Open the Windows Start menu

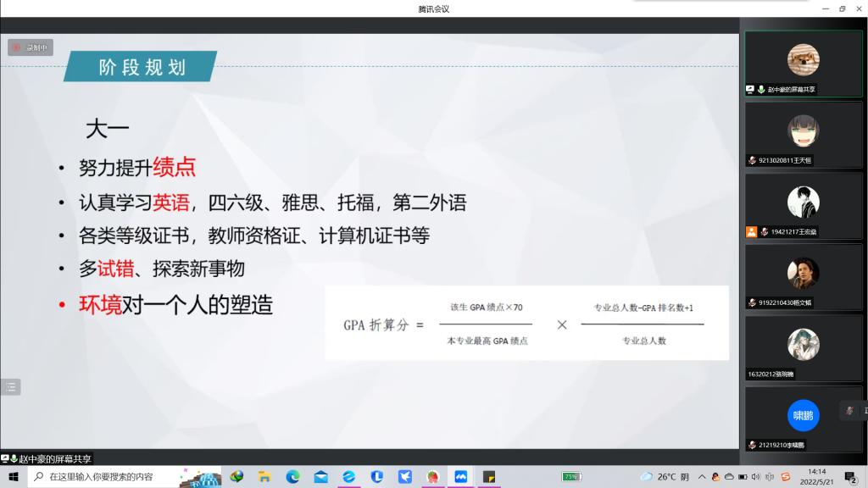pos(14,477)
